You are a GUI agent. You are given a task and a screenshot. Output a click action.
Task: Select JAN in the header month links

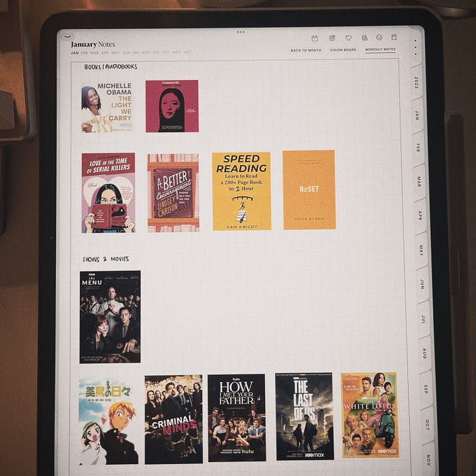pyautogui.click(x=75, y=53)
